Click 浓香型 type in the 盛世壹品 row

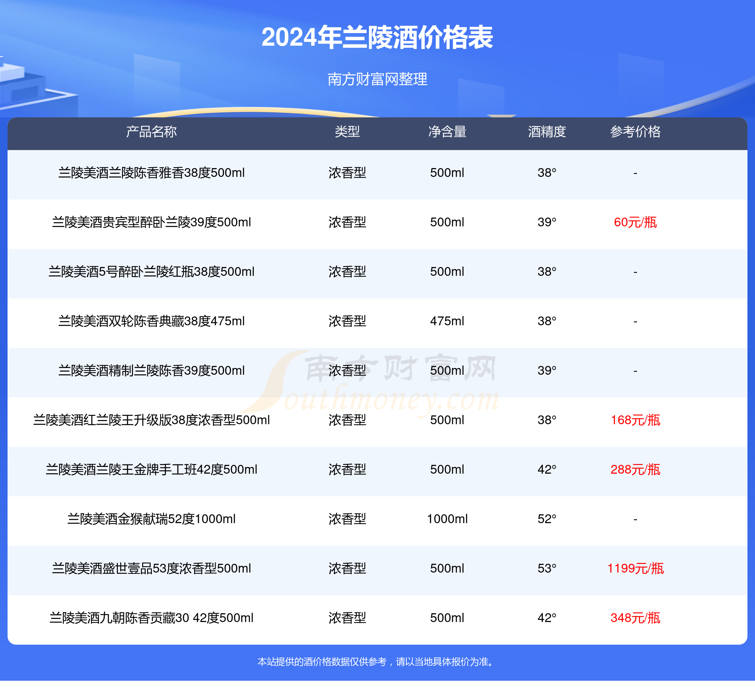click(x=347, y=568)
